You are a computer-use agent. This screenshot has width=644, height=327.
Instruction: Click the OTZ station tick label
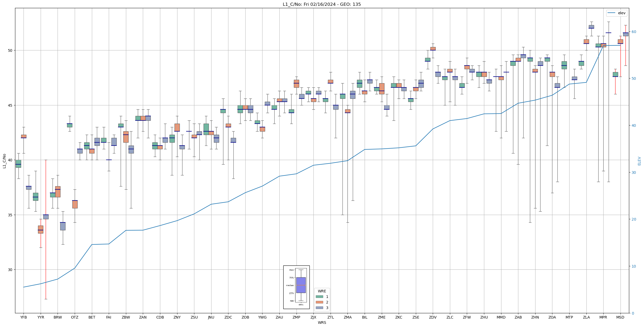[x=75, y=317]
